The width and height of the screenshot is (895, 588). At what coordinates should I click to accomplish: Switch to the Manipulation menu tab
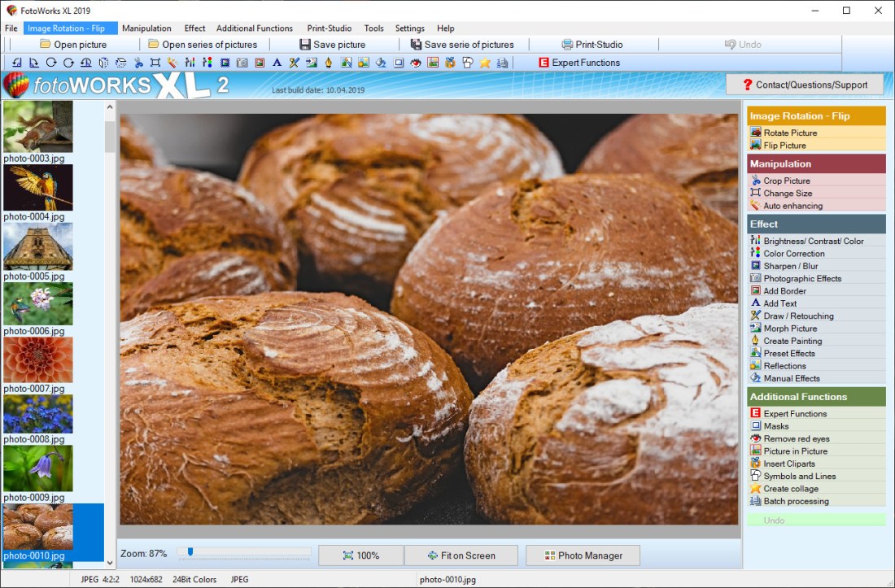[147, 28]
